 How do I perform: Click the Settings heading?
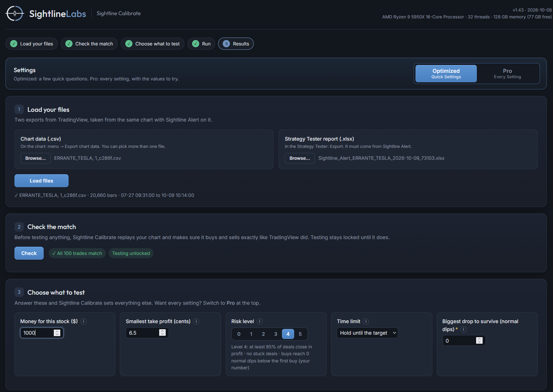pos(25,70)
